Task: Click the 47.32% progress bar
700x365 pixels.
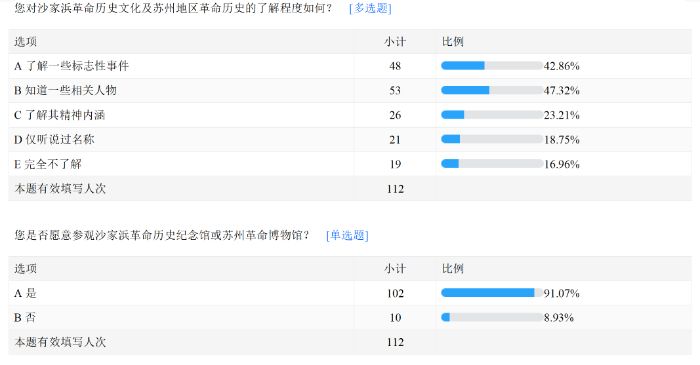Action: coord(492,91)
